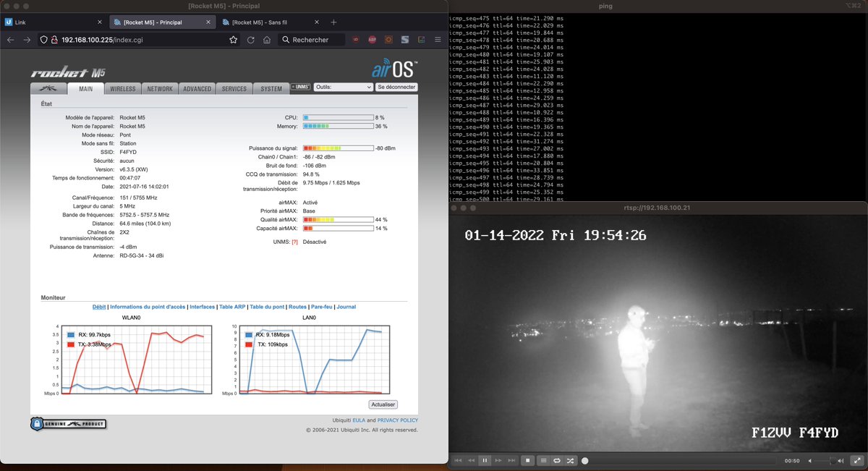Click the Rechercher search field
The image size is (868, 471).
311,40
